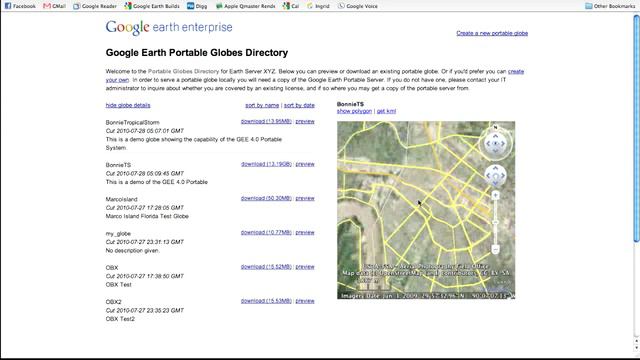
Task: Open the Google Reader bookmark
Action: pyautogui.click(x=95, y=6)
